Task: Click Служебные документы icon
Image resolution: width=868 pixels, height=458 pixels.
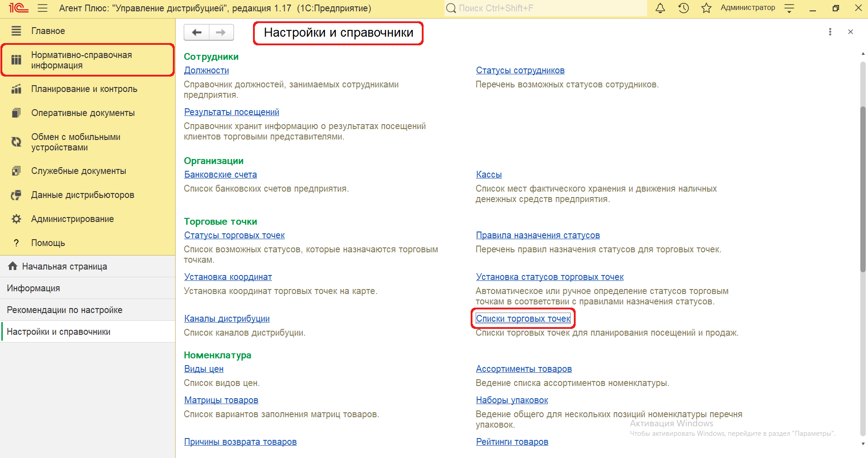Action: (16, 171)
